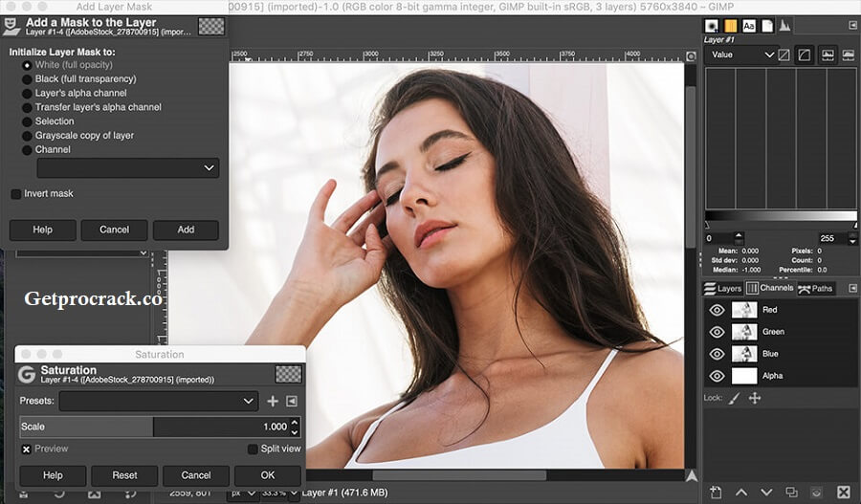Viewport: 861px width, 504px height.
Task: Duplicate the channel icon
Action: point(791,492)
